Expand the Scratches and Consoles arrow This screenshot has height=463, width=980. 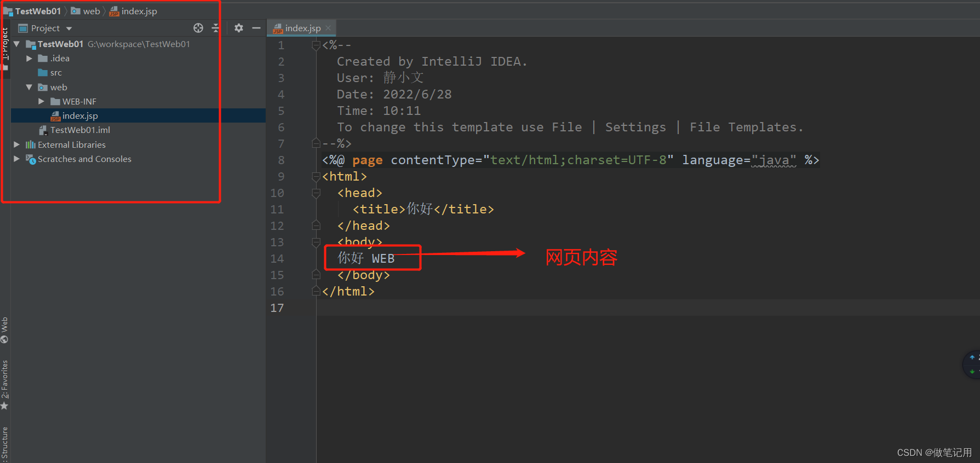[x=16, y=159]
